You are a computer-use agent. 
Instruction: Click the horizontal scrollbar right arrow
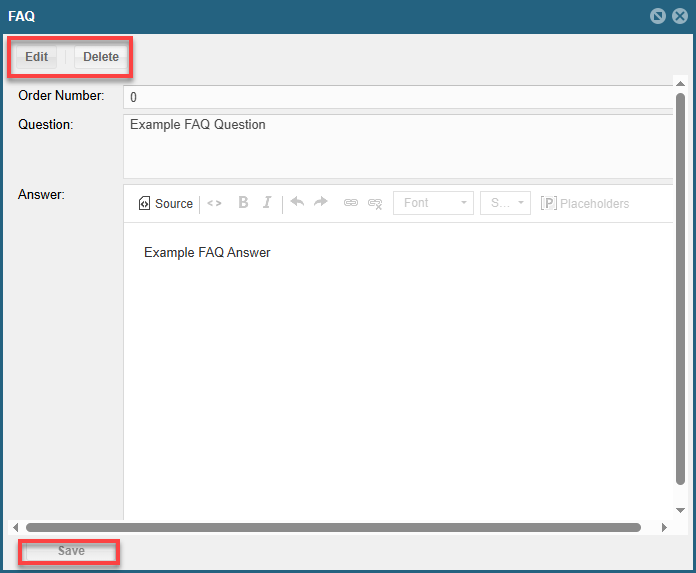pyautogui.click(x=664, y=527)
